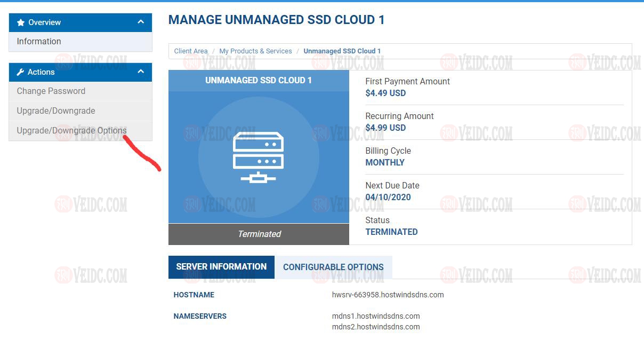Screen dimensions: 644x339
Task: Collapse the Overview panel using its chevron
Action: (141, 22)
